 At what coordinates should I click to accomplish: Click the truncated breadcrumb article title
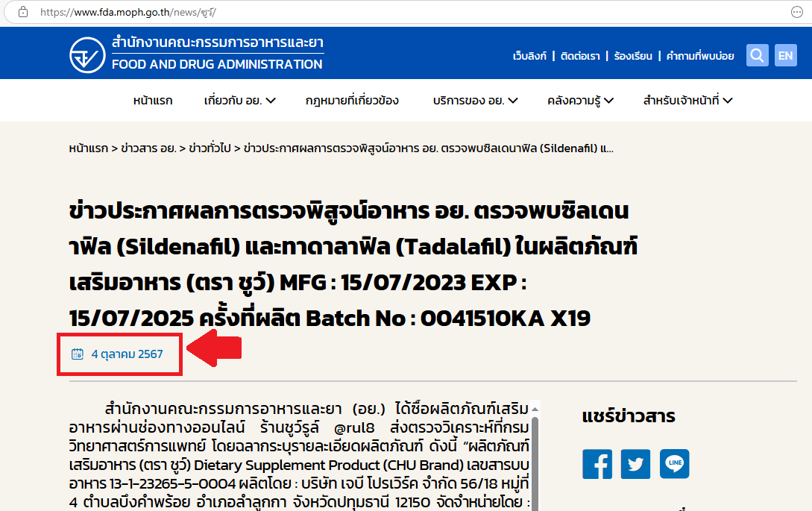click(x=428, y=148)
